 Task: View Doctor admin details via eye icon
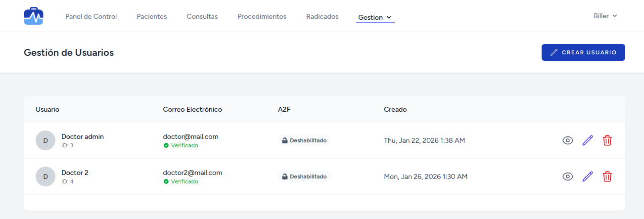[568, 140]
